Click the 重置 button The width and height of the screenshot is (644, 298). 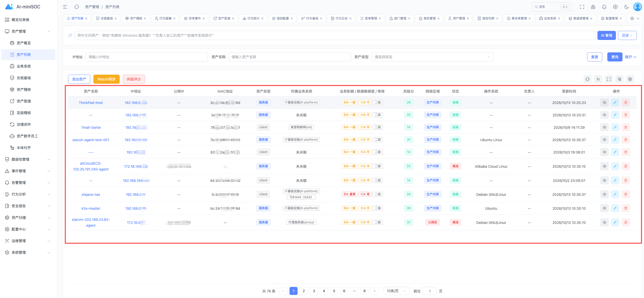coord(594,57)
